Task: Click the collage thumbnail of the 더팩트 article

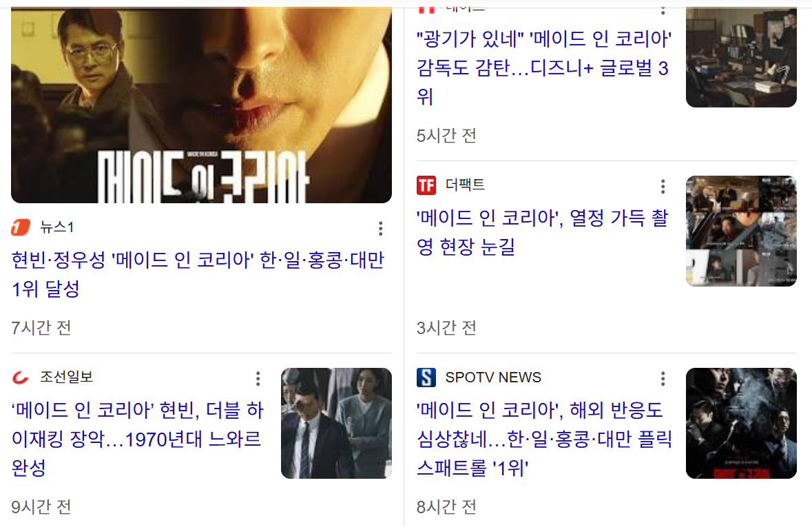Action: pos(741,231)
